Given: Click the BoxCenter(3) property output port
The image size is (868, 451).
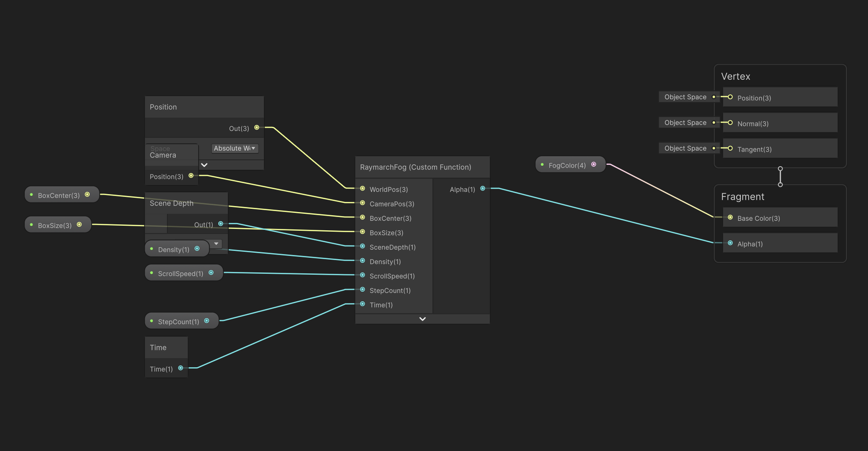Looking at the screenshot, I should (x=87, y=195).
